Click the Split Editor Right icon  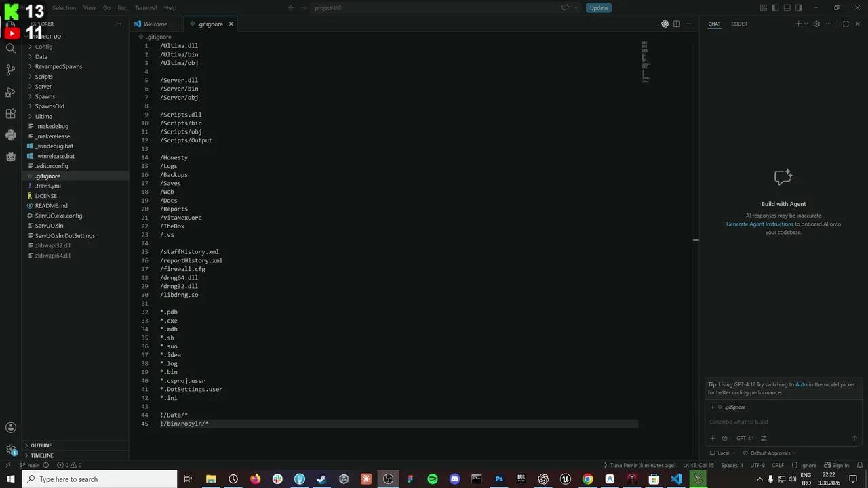[x=677, y=24]
